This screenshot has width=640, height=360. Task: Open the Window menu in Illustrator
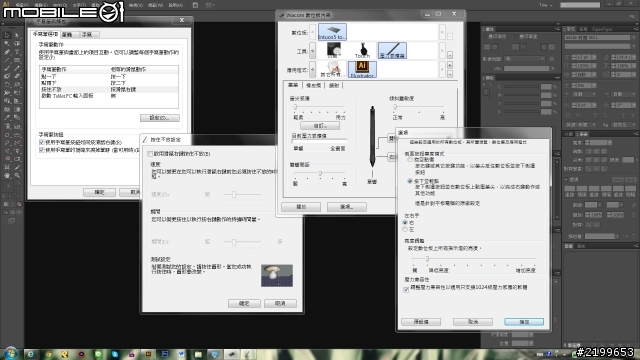click(x=155, y=5)
